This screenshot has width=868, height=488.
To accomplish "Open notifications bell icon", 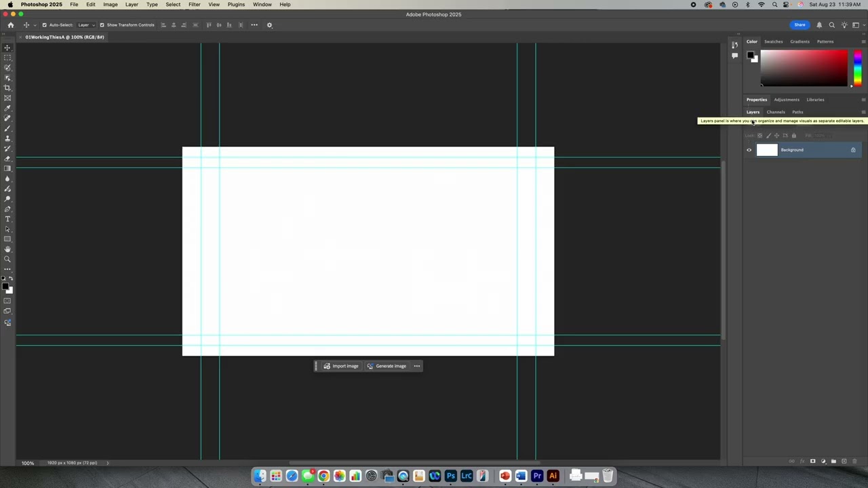I will pos(819,25).
